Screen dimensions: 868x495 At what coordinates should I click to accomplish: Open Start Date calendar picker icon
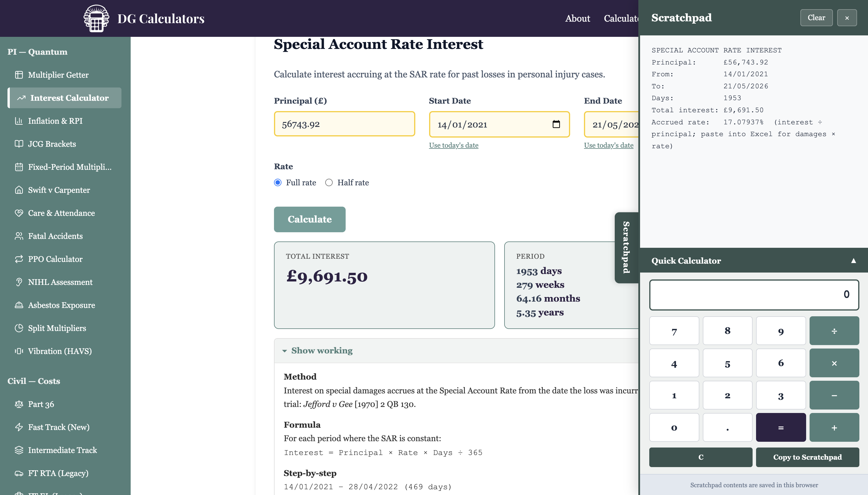(x=556, y=124)
